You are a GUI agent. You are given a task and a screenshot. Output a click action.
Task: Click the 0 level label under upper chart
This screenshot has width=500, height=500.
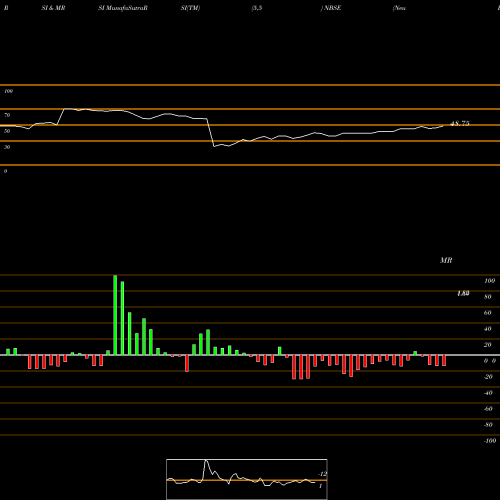[5, 171]
